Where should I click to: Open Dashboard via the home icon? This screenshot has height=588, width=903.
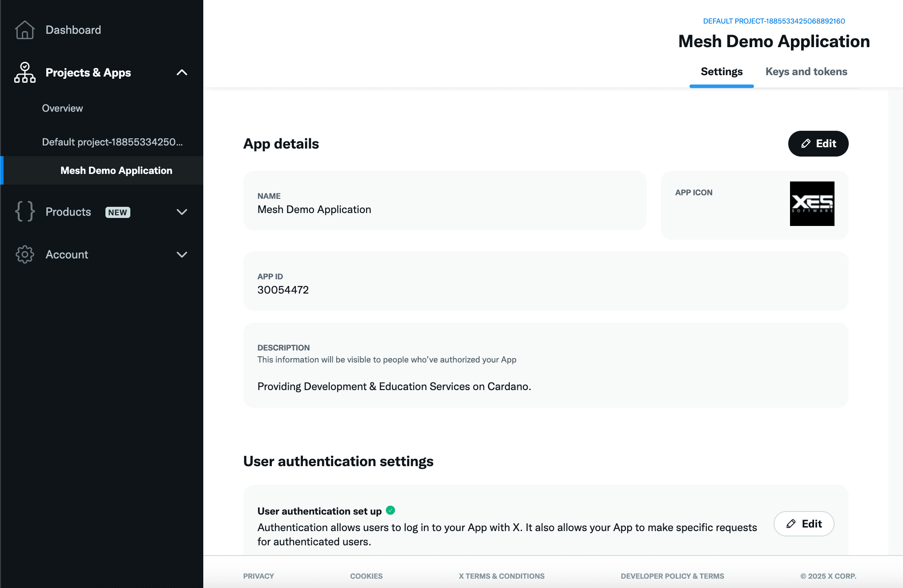[x=24, y=30]
